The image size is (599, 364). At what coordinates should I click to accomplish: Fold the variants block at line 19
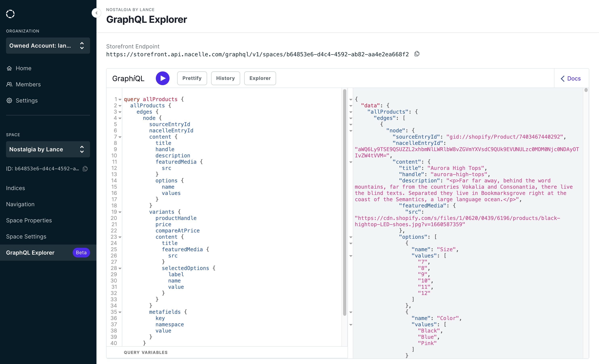120,212
